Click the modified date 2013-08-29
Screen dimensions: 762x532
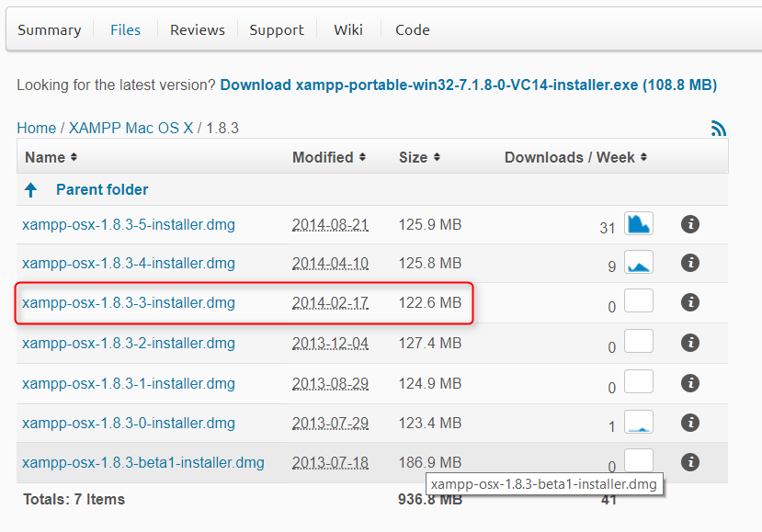[x=330, y=383]
